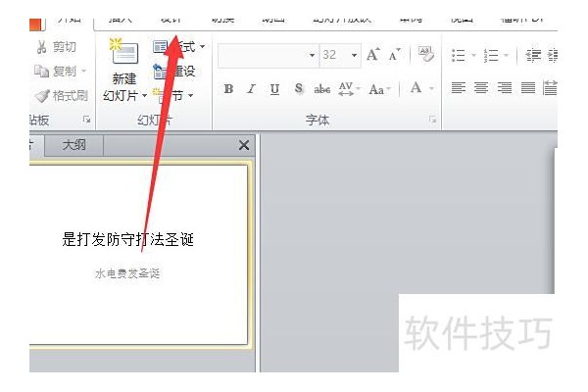This screenshot has height=392, width=588.
Task: Select the slide 1 thumbnail
Action: pos(139,255)
